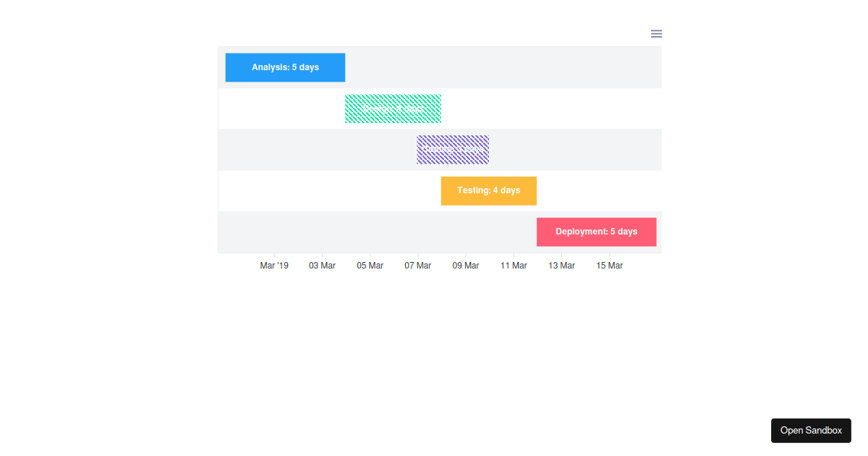This screenshot has width=868, height=456.
Task: Click the 09 Mar date label
Action: pyautogui.click(x=465, y=265)
